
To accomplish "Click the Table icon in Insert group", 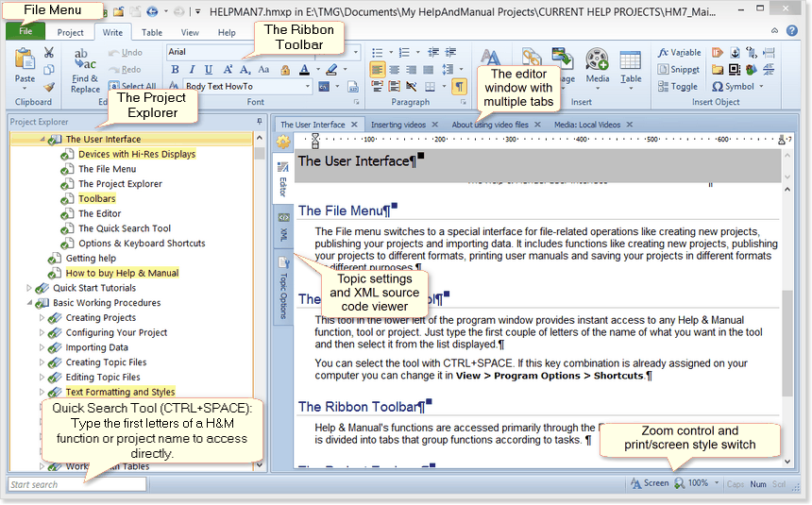I will (x=631, y=65).
